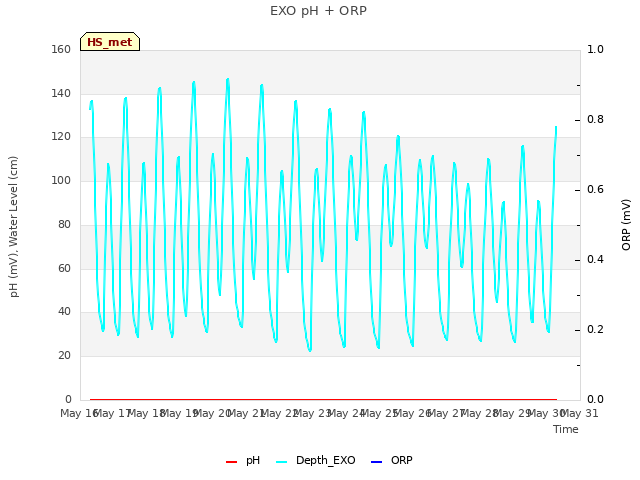The image size is (640, 480).
Task: Click the 1.0 right axis tick label
Action: (x=595, y=49)
